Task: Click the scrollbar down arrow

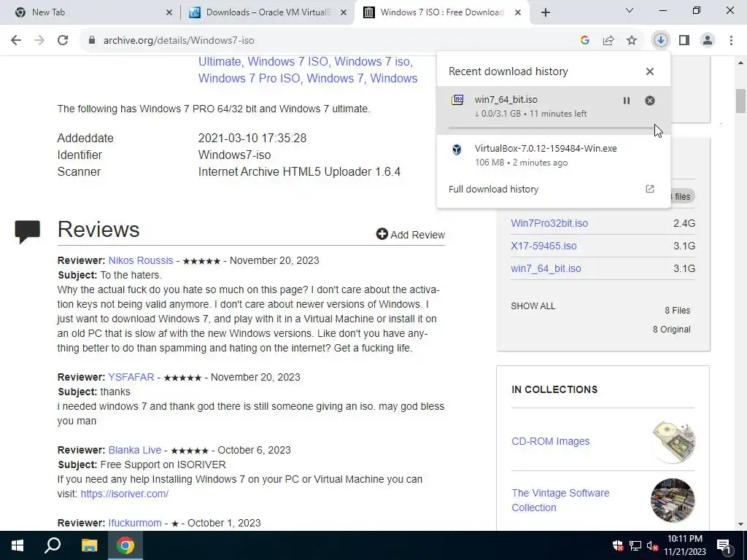Action: point(741,524)
